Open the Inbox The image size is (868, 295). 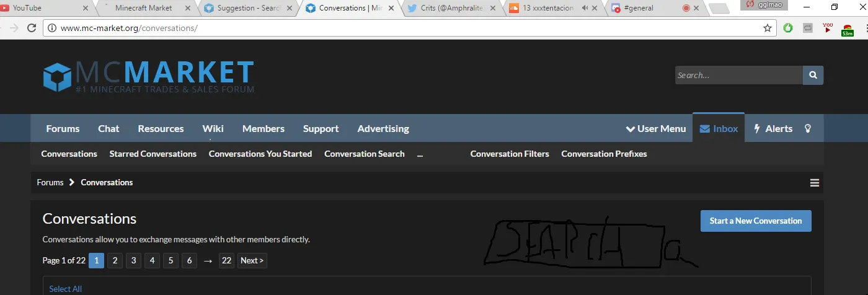[x=719, y=128]
